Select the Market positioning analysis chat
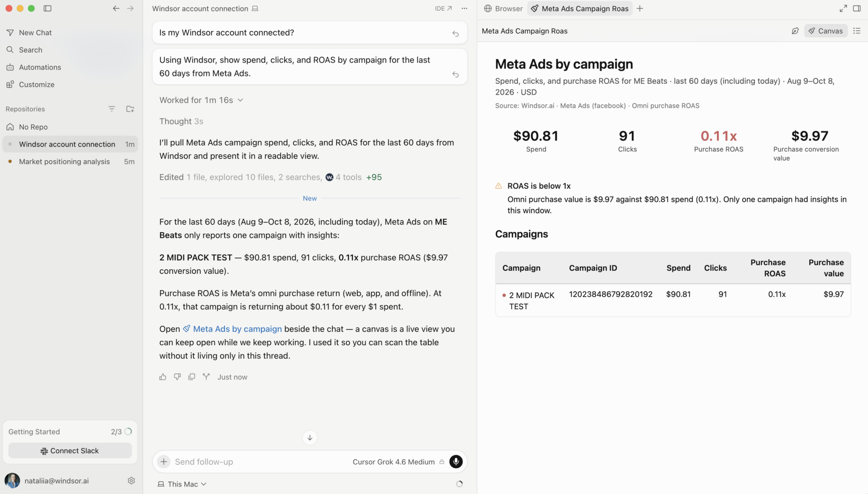 tap(70, 162)
